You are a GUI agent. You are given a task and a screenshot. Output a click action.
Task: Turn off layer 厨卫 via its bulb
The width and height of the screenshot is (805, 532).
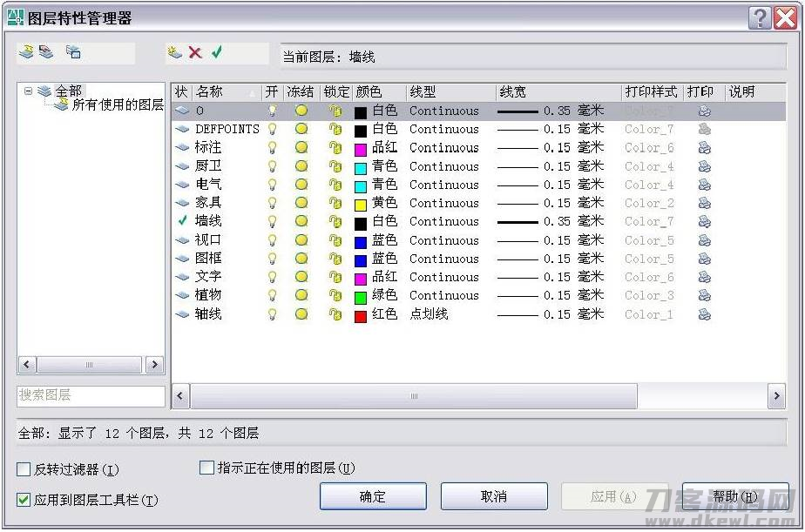[273, 166]
